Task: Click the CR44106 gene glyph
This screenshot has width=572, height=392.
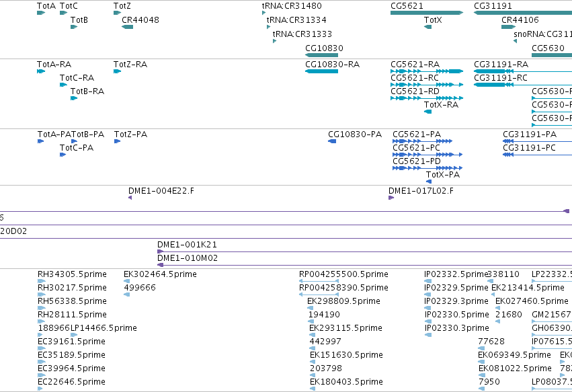Action: (x=509, y=27)
